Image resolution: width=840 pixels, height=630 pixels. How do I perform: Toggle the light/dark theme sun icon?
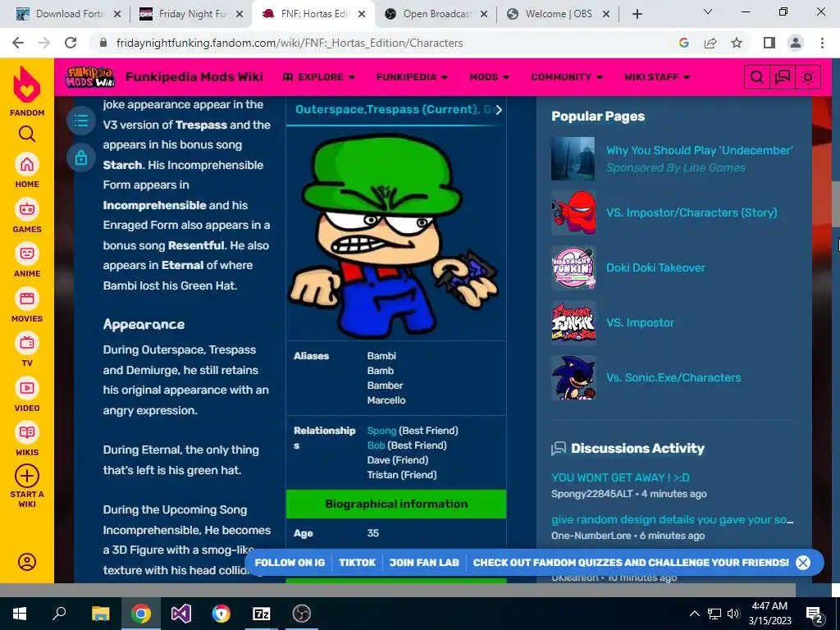pyautogui.click(x=808, y=77)
